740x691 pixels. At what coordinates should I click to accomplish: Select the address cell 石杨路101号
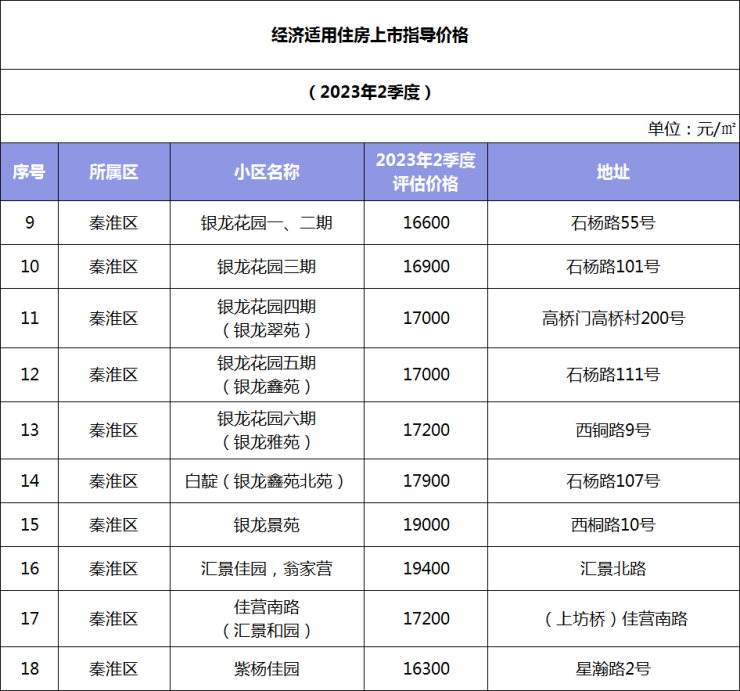613,267
